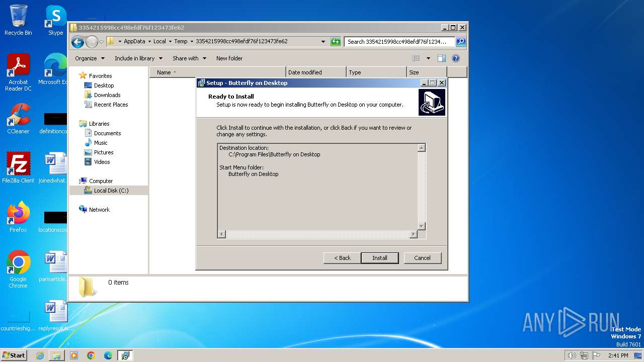Open parisarticle Word document icon
Viewport: 644px width, 362px height.
point(54,266)
